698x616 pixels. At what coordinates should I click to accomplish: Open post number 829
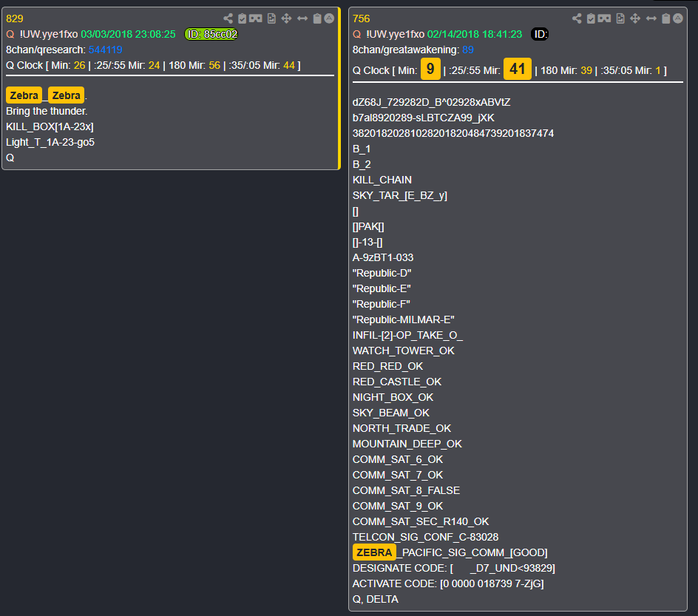pyautogui.click(x=15, y=18)
